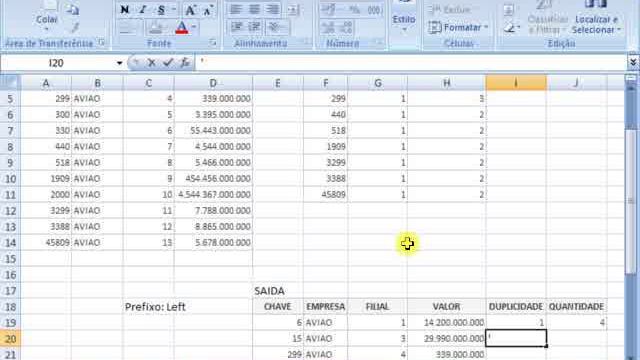Open the font color dropdown arrow
Viewport: 640px width, 360px height.
[x=194, y=28]
